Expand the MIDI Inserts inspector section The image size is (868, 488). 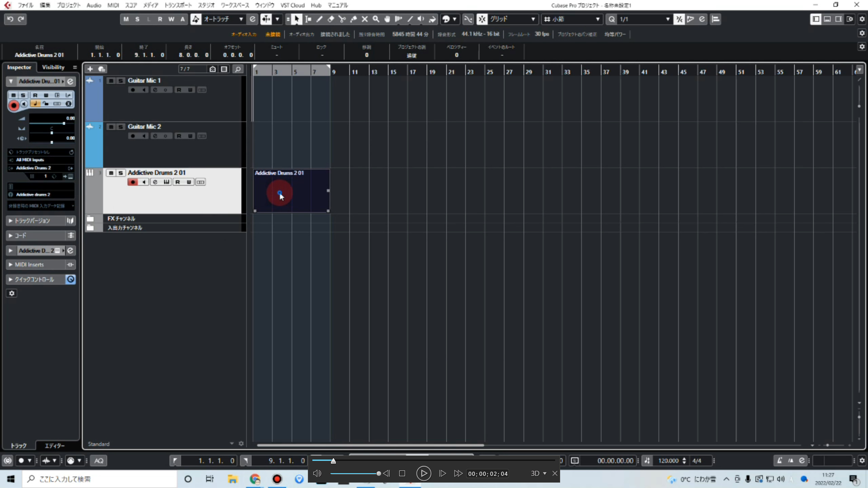(x=11, y=265)
